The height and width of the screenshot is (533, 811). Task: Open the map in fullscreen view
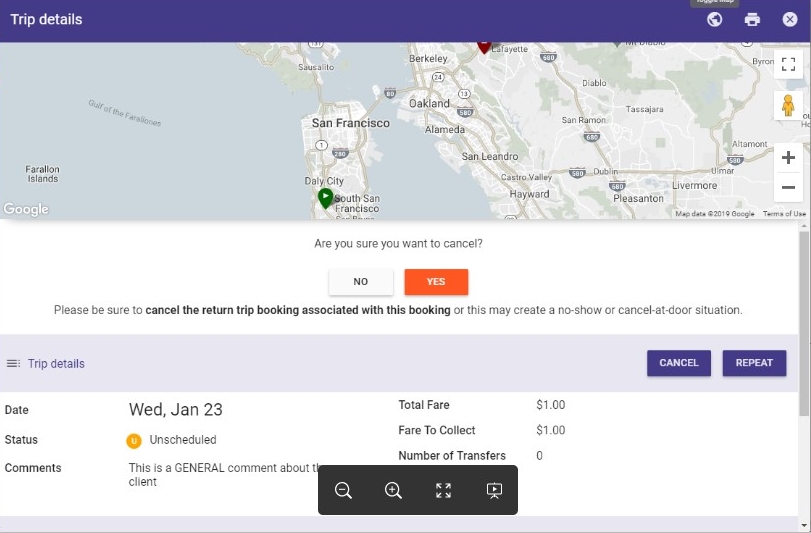(x=788, y=65)
